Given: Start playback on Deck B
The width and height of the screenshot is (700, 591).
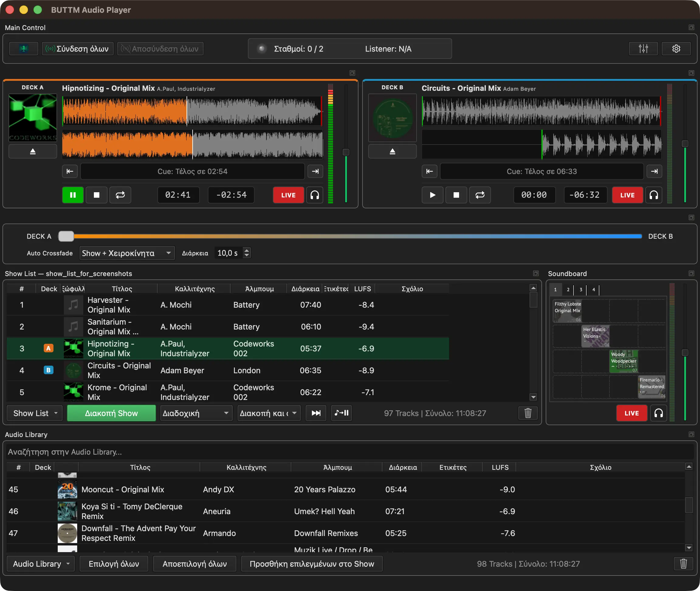Looking at the screenshot, I should click(x=432, y=195).
